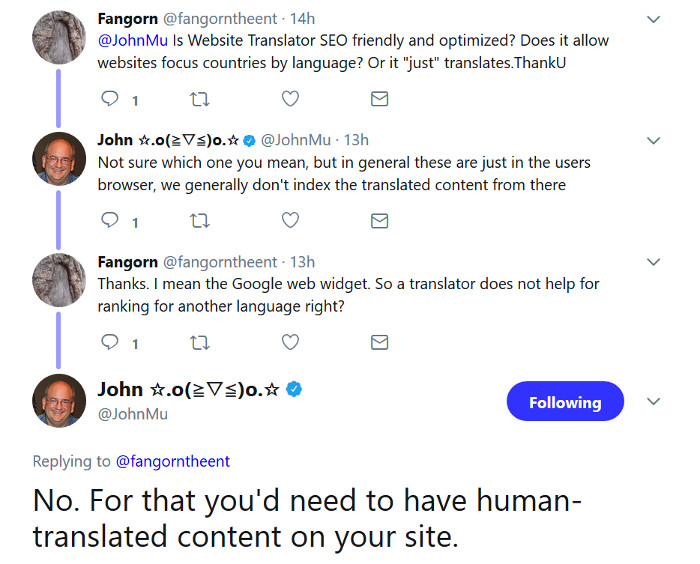The width and height of the screenshot is (700, 564).
Task: Open @fangorntheent link in Replying to
Action: 173,461
